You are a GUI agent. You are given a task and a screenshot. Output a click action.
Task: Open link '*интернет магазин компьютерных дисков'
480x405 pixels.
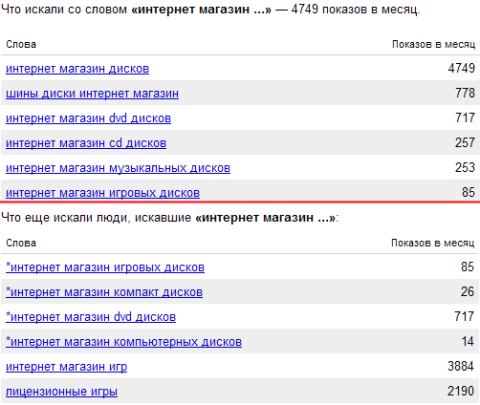(x=124, y=342)
